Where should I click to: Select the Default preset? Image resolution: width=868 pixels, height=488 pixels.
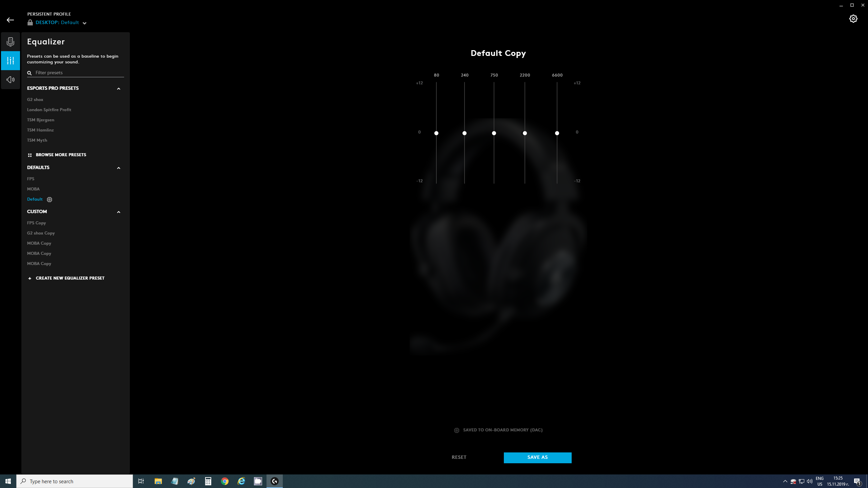click(x=35, y=199)
